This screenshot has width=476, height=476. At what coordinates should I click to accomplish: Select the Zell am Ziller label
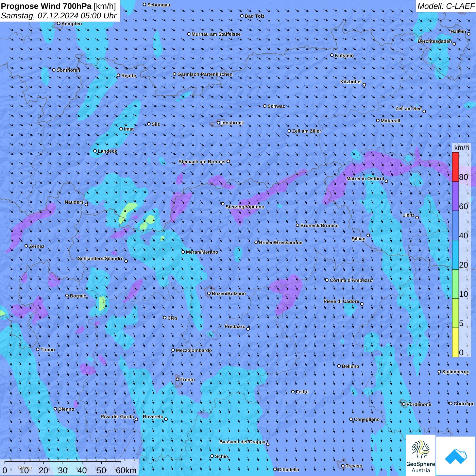point(306,131)
